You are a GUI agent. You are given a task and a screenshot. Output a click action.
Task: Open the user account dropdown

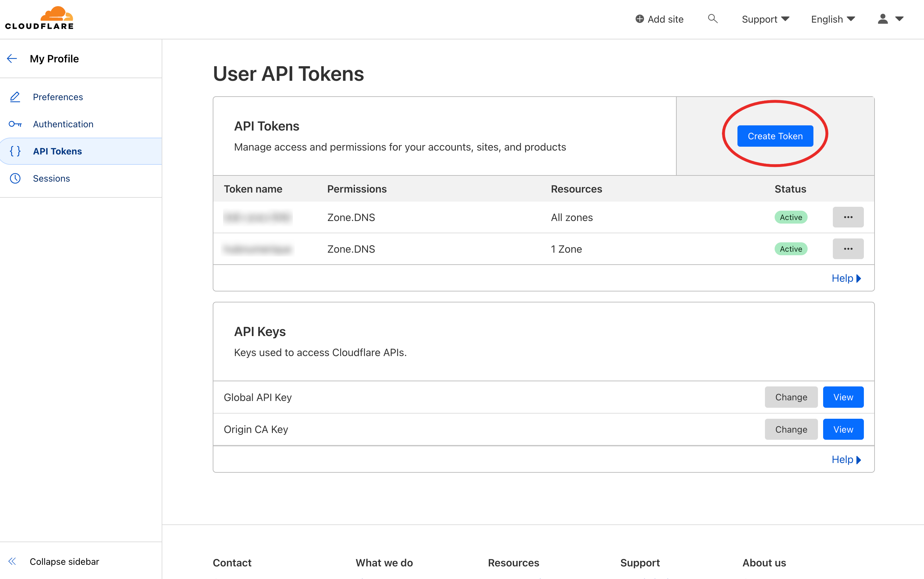click(x=890, y=19)
